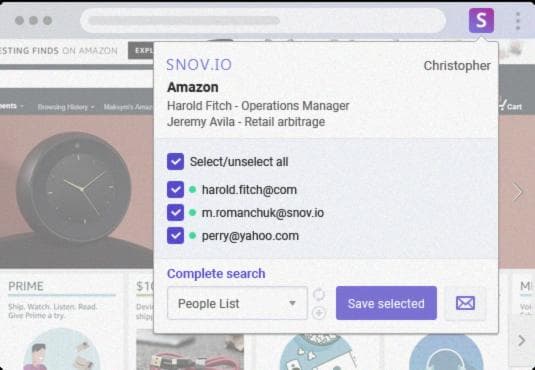535x370 pixels.
Task: Open the browser three-dot menu
Action: [518, 21]
